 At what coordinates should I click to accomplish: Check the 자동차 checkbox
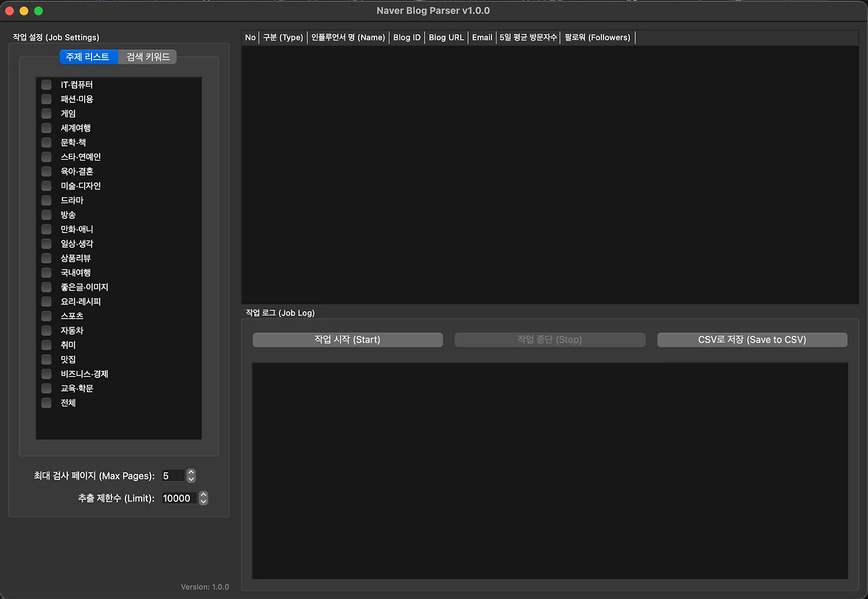pyautogui.click(x=45, y=330)
